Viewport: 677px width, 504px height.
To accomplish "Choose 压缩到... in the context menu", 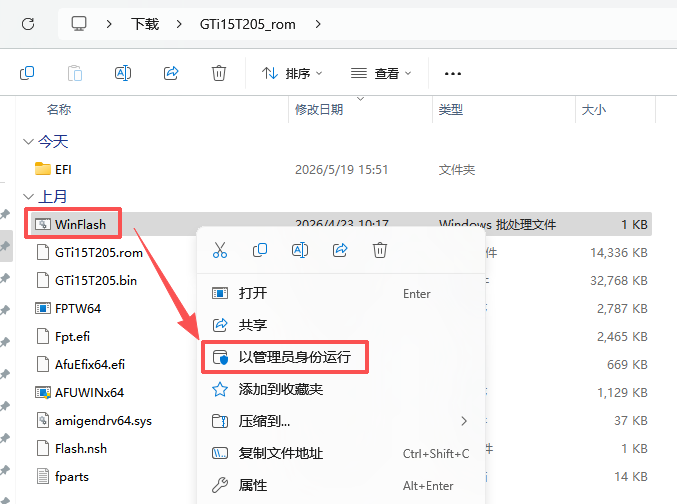I will click(x=341, y=421).
